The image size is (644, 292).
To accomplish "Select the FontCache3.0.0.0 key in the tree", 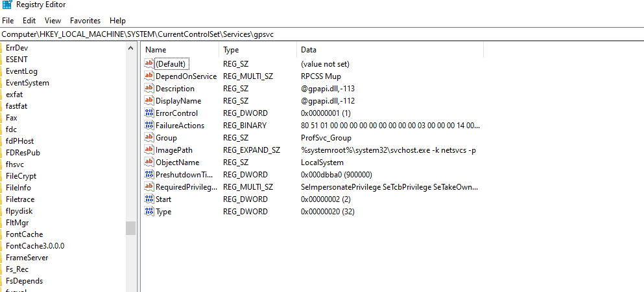I will [x=35, y=246].
